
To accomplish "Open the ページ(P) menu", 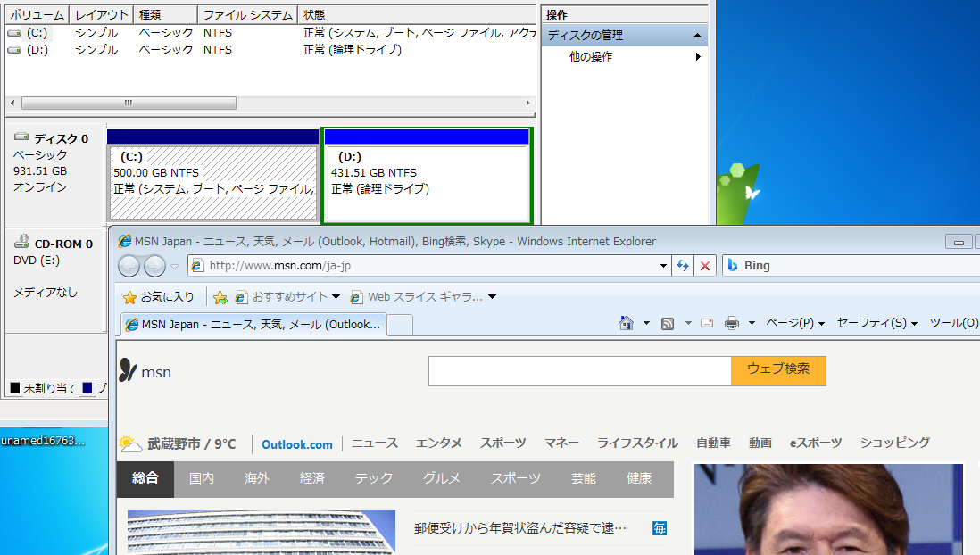I will 795,323.
